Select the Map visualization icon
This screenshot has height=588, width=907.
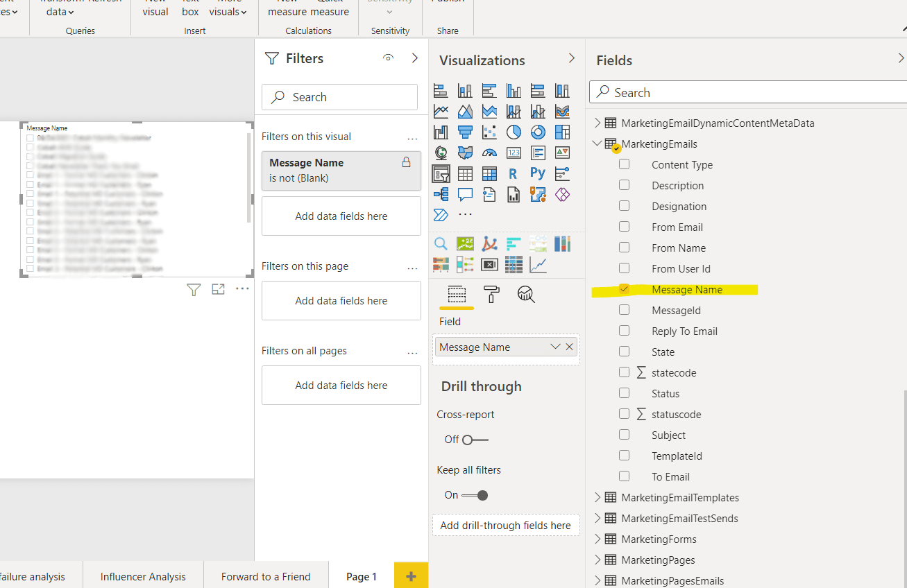(441, 152)
